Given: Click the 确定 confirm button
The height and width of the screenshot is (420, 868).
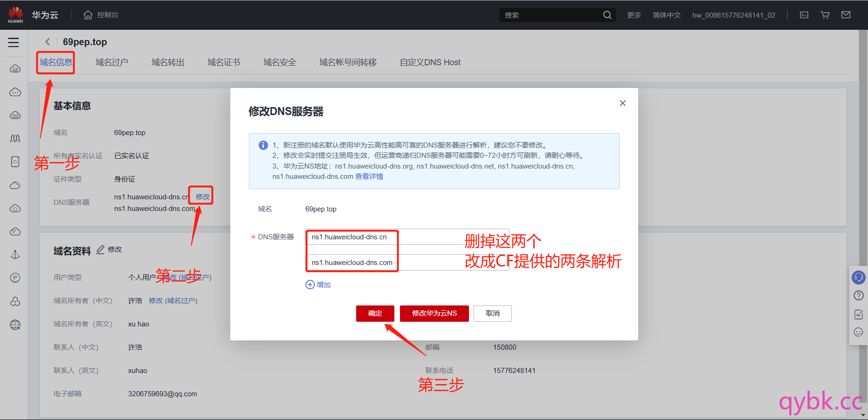Looking at the screenshot, I should [375, 313].
